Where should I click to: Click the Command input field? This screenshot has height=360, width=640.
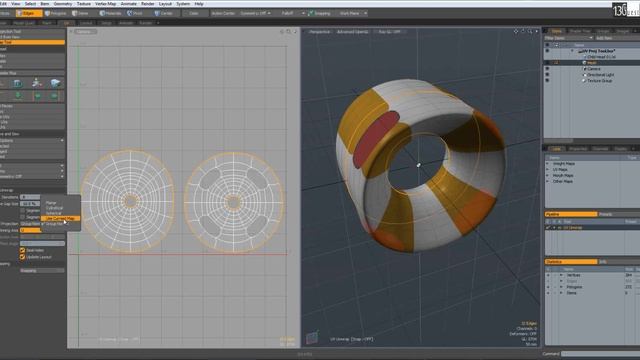[600, 354]
